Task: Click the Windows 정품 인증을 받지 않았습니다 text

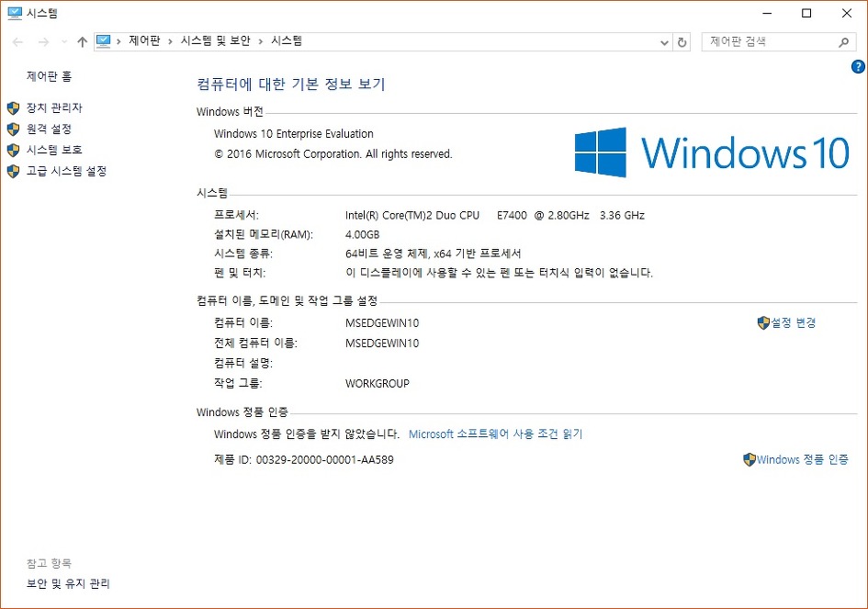Action: [307, 434]
